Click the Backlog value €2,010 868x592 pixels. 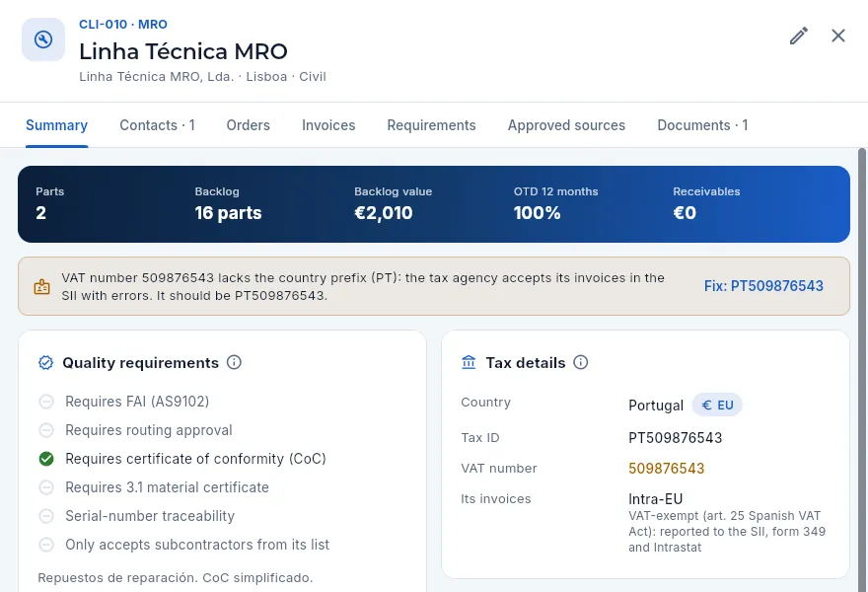(383, 213)
